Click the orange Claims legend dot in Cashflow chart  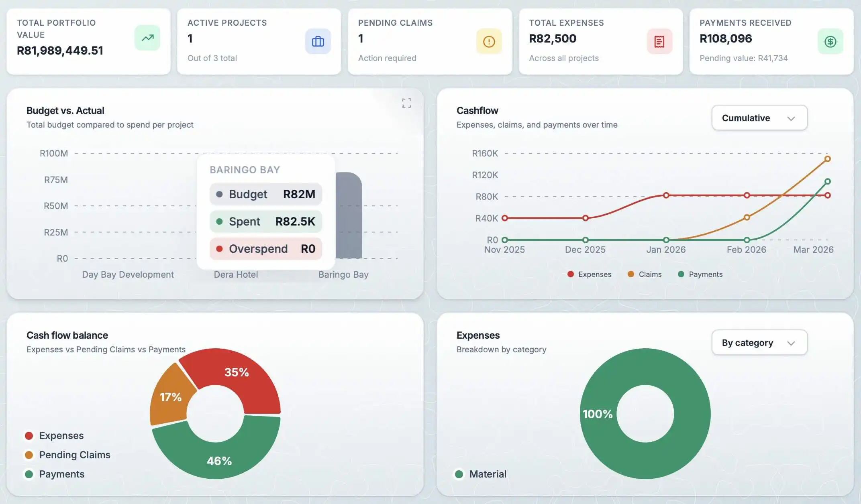tap(631, 274)
